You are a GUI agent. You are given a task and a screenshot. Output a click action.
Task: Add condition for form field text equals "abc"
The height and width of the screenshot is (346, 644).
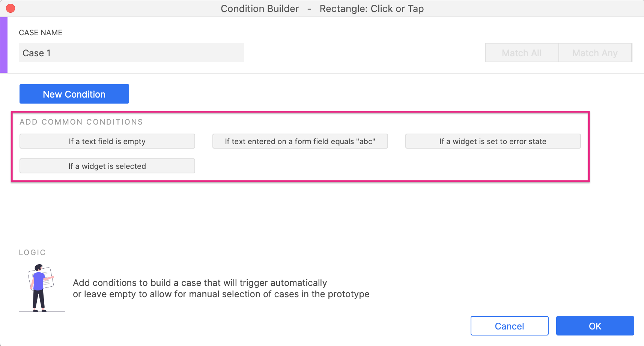point(300,141)
